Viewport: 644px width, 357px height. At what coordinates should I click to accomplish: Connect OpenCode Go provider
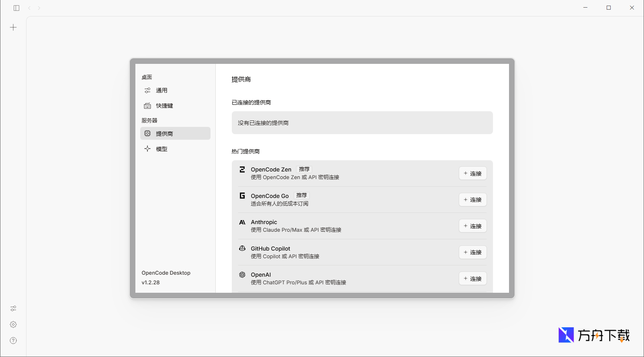point(473,200)
